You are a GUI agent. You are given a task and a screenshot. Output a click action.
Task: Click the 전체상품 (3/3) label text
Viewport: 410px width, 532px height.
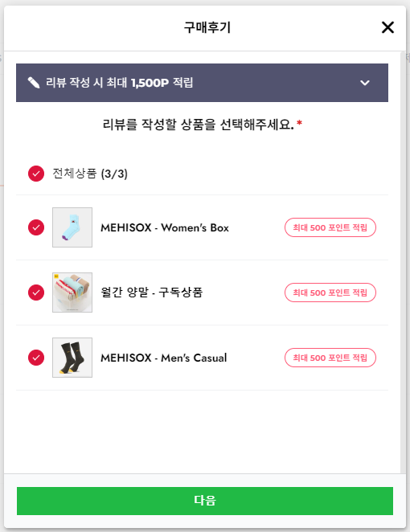pyautogui.click(x=90, y=174)
